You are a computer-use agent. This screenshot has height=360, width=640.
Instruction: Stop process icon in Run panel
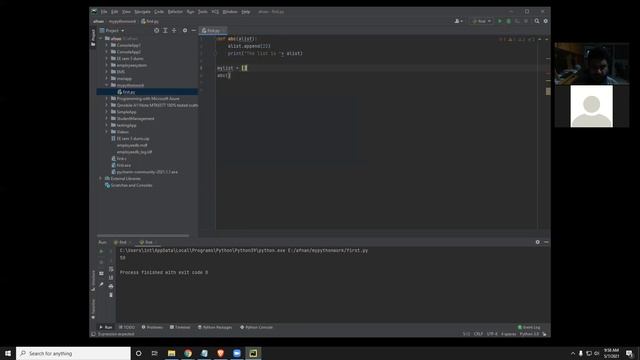click(x=101, y=262)
